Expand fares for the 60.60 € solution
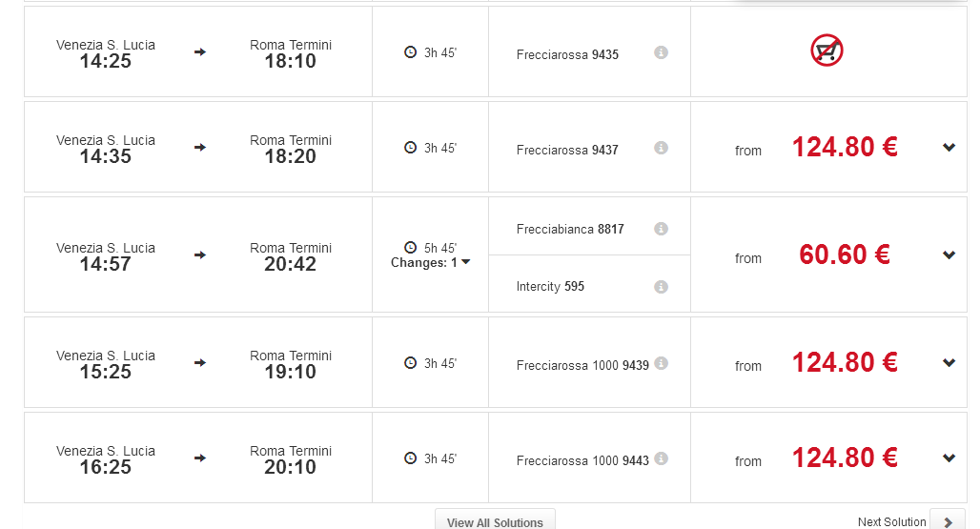The width and height of the screenshot is (980, 529). click(x=949, y=254)
